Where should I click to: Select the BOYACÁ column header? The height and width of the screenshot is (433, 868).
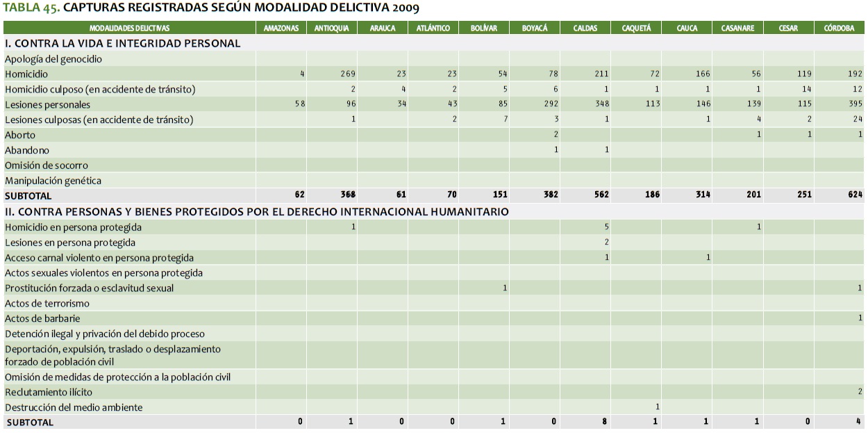tap(535, 28)
